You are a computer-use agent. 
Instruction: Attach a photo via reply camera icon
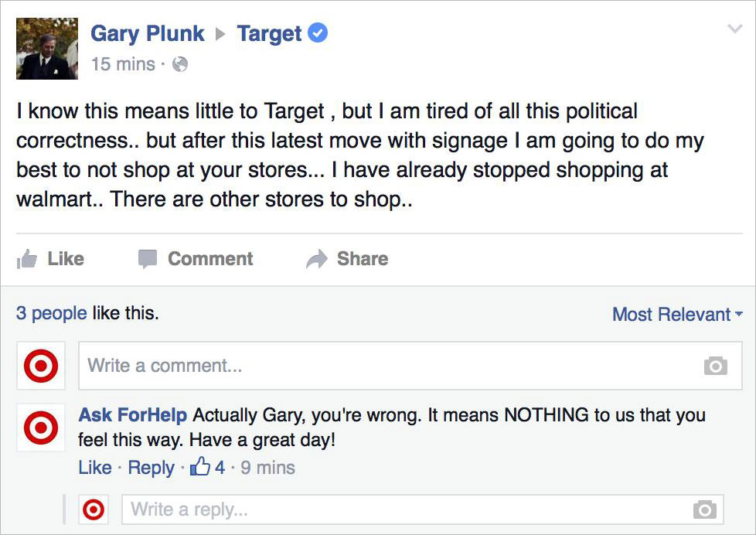click(x=705, y=509)
